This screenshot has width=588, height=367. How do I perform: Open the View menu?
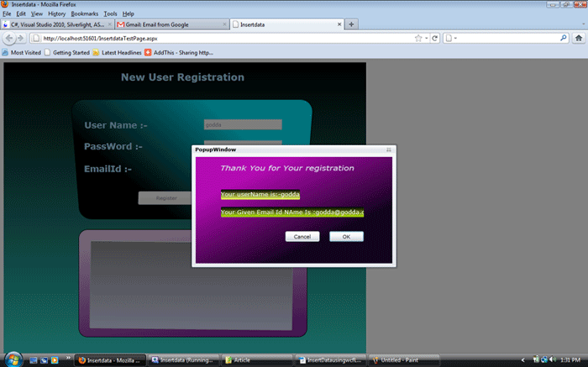click(37, 14)
